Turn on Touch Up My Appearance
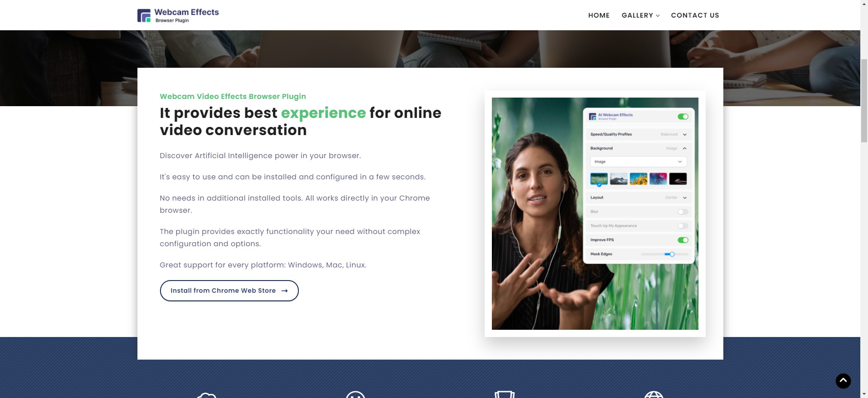 (x=683, y=226)
